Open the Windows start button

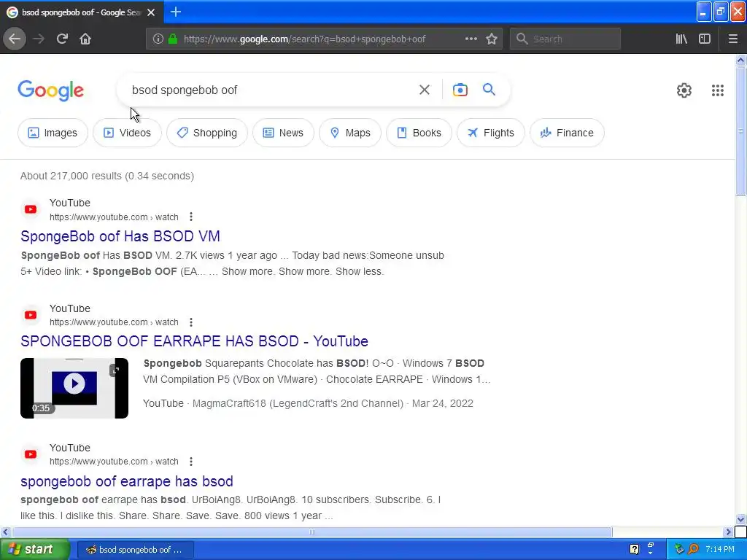point(34,550)
